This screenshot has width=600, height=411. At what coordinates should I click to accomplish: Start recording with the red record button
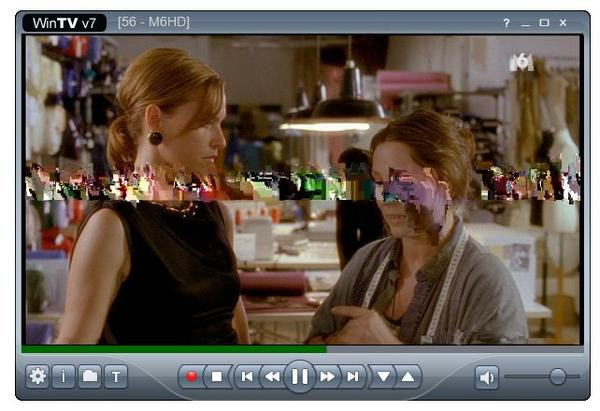coord(191,377)
